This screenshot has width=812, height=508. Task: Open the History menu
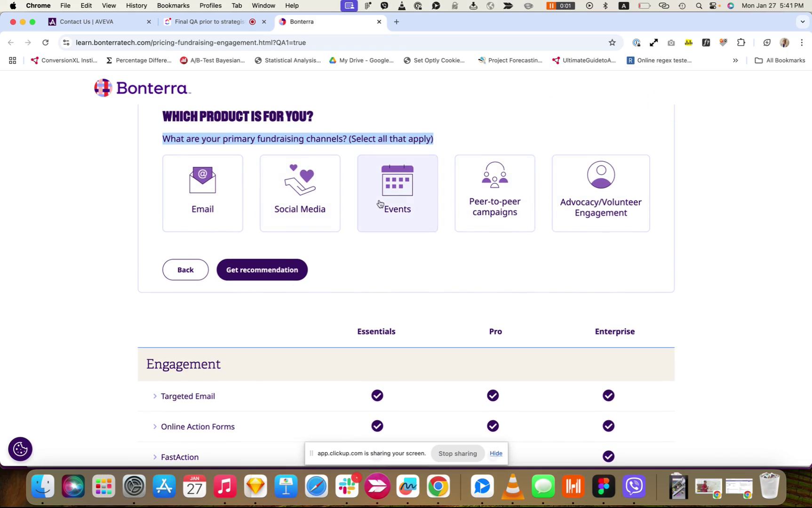(136, 6)
